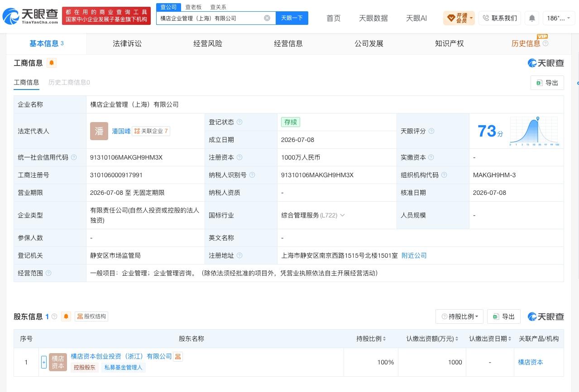Click bell alert icon beside 股东信息 heading
Screen dimensions: 579x392
(66, 316)
